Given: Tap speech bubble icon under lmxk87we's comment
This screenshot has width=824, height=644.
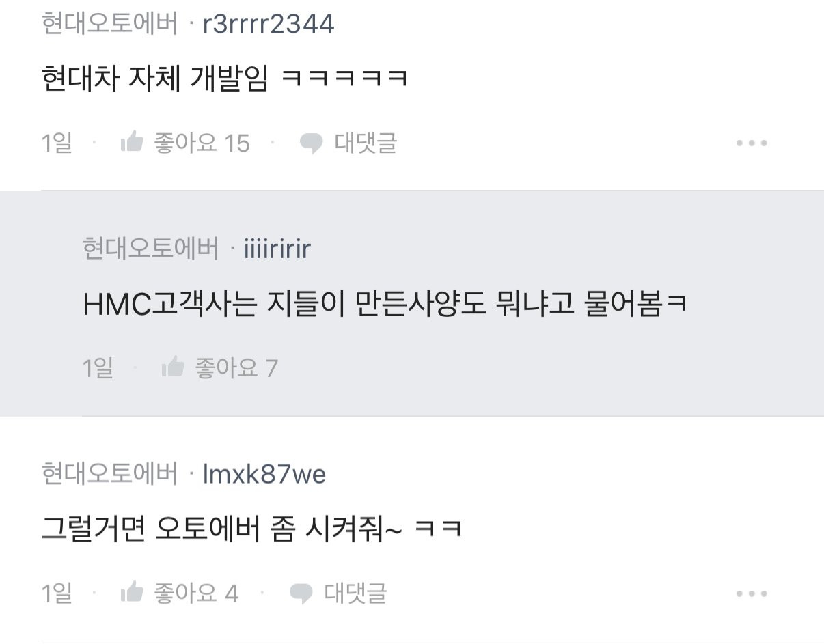Looking at the screenshot, I should pos(301,594).
